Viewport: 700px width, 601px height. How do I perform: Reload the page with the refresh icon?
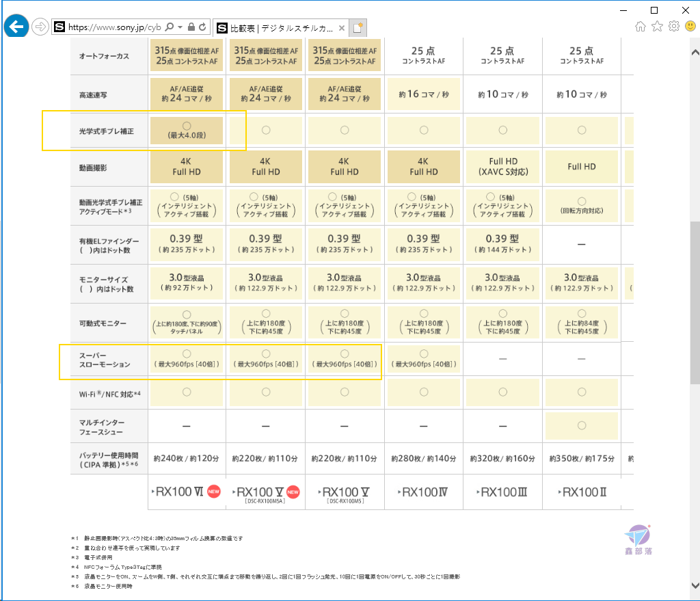click(x=202, y=27)
